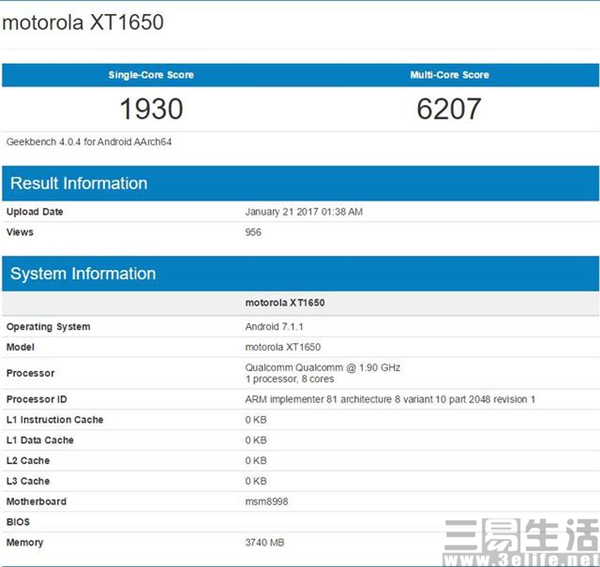The image size is (600, 567).
Task: Click the multi-core score value 6207
Action: pos(449,109)
